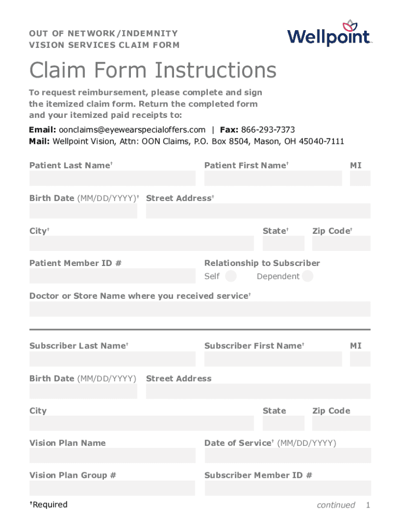Click the Vision Plan Group # field
The image size is (400, 532).
(112, 488)
